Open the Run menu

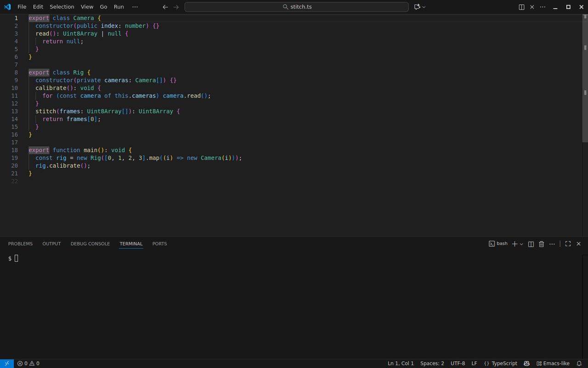(x=119, y=7)
